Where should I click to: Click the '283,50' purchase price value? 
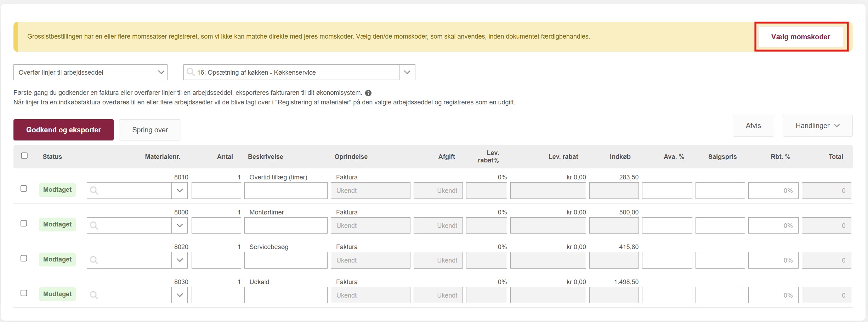[629, 177]
